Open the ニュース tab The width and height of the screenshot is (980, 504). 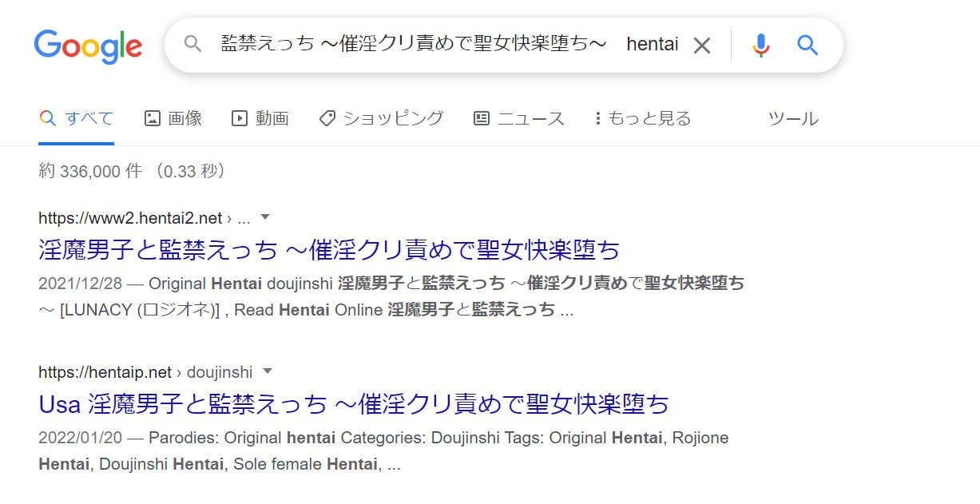[x=519, y=119]
